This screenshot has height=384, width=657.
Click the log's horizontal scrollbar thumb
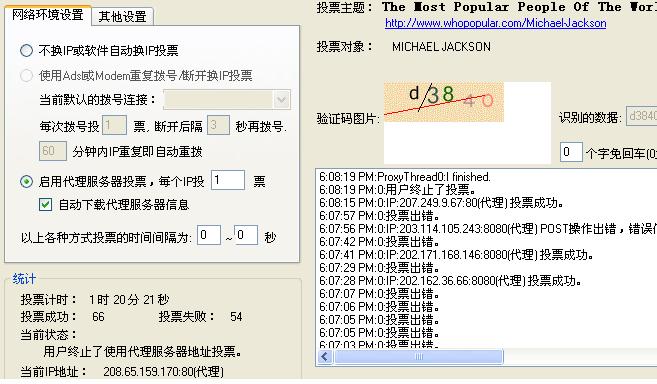click(x=418, y=357)
